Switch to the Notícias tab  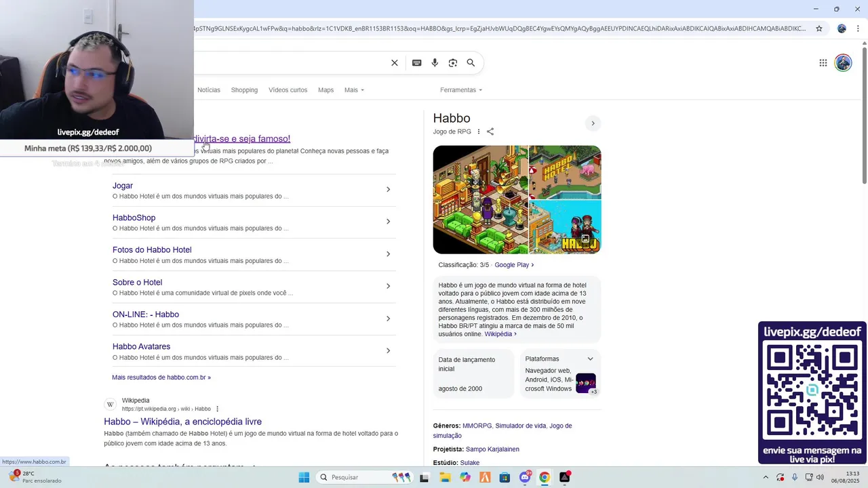click(x=209, y=90)
